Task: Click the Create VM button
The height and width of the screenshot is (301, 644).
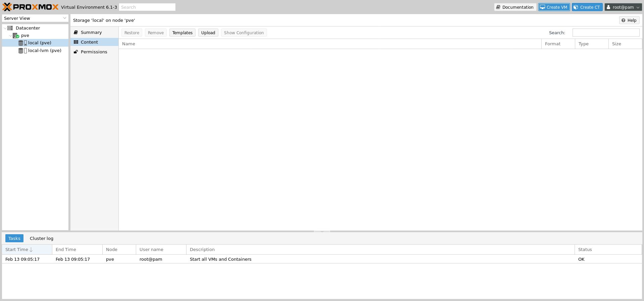Action: [x=554, y=7]
